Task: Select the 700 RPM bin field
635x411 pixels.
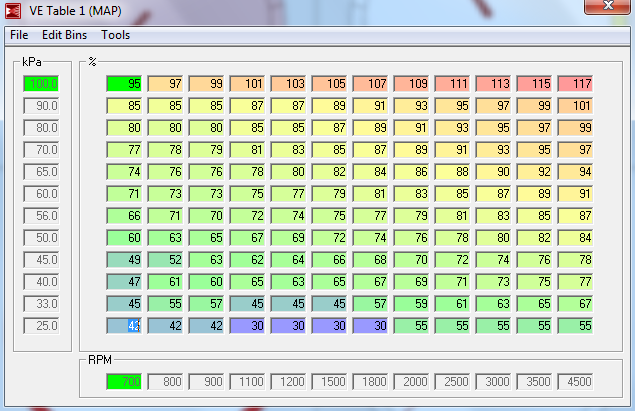Action: click(x=124, y=382)
